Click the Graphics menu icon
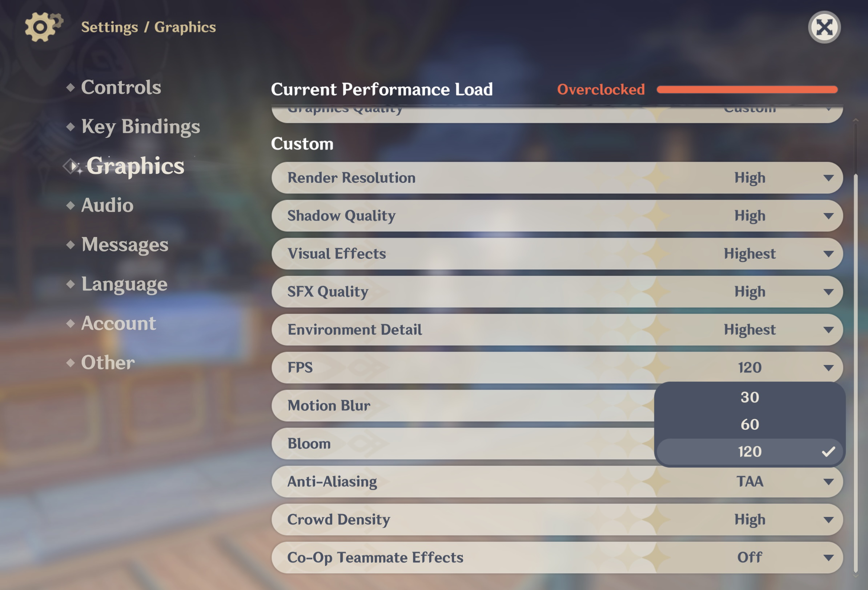The height and width of the screenshot is (590, 868). 71,165
